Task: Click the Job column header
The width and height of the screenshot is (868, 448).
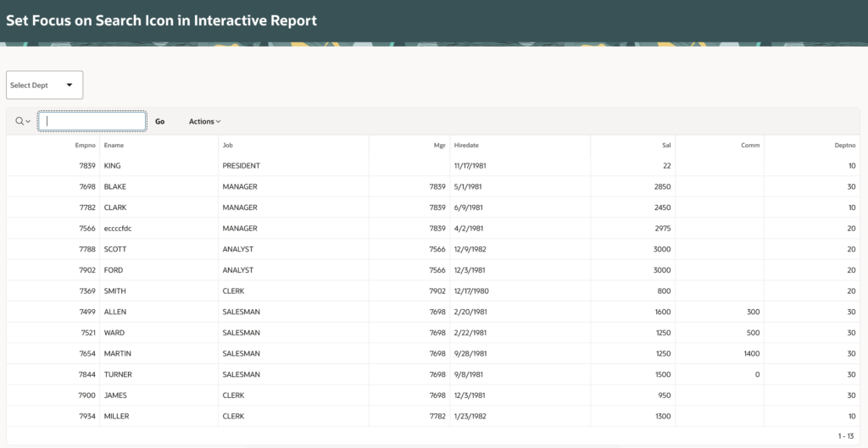Action: [x=228, y=146]
